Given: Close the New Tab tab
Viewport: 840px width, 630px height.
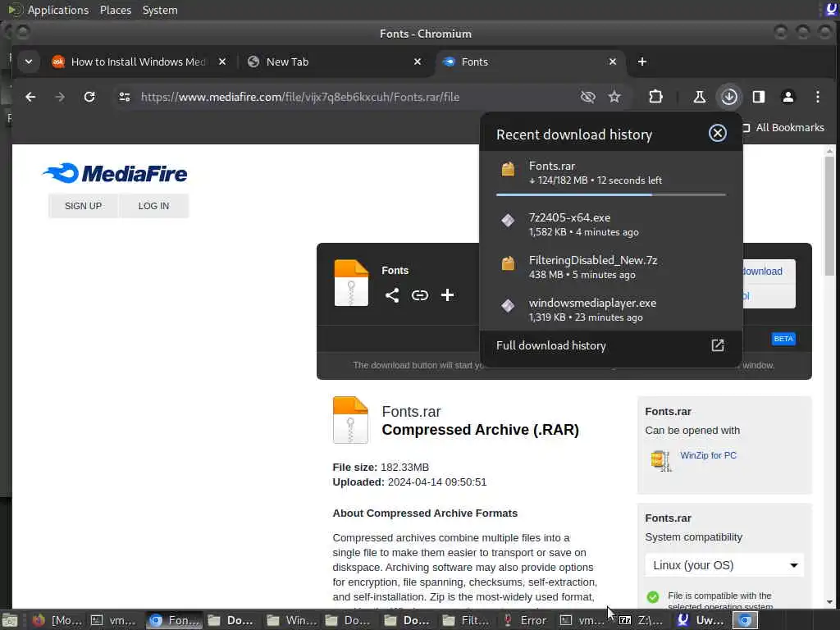Looking at the screenshot, I should point(418,62).
